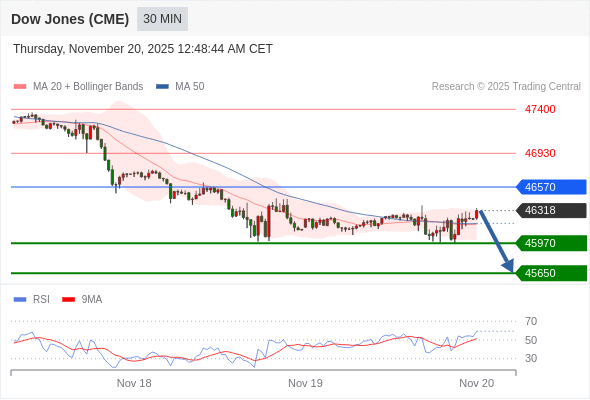Click the 47400 resistance level label
Viewport: 590px width, 400px height.
pyautogui.click(x=540, y=110)
